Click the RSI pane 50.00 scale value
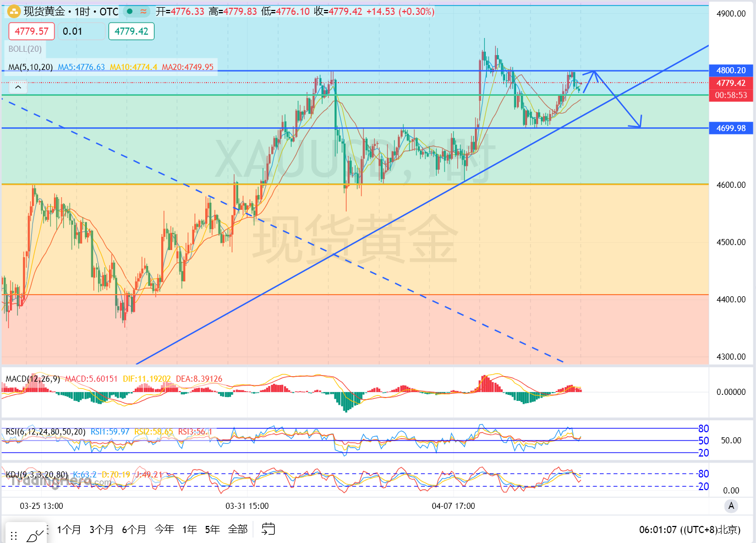This screenshot has height=543, width=756. (731, 441)
